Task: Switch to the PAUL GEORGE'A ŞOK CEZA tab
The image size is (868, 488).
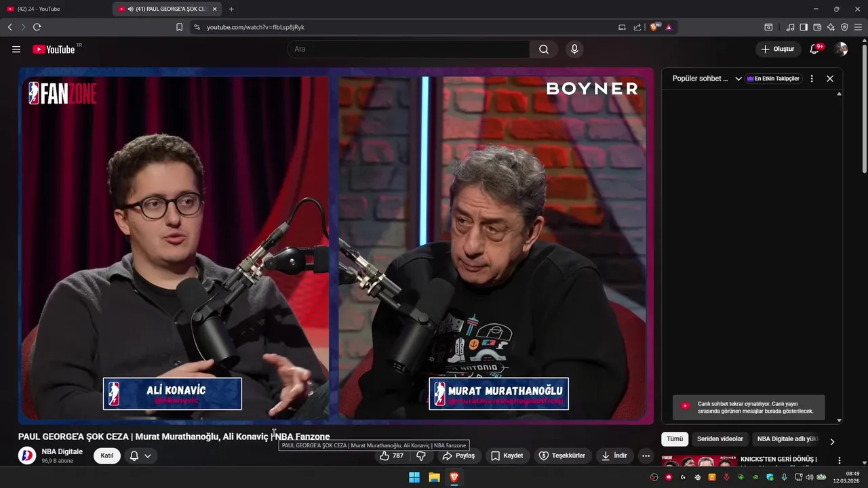Action: tap(167, 9)
